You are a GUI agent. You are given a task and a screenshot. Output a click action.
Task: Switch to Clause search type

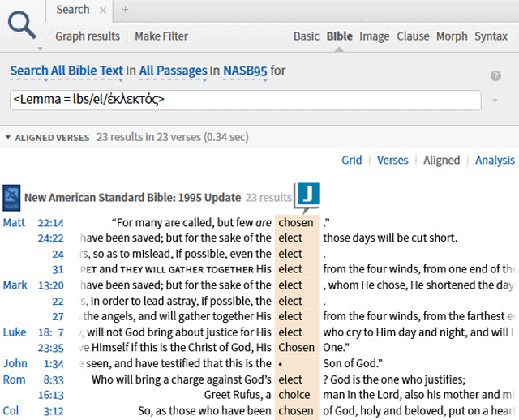[413, 36]
